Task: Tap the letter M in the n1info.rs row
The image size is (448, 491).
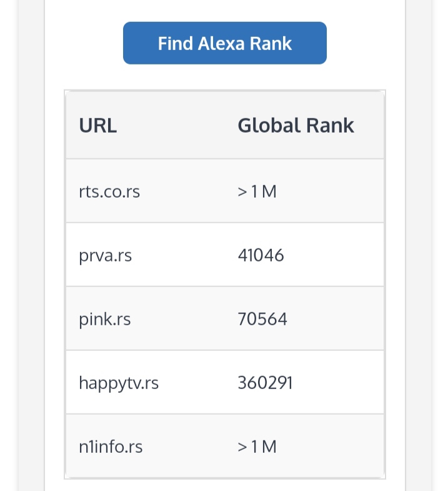Action: [x=269, y=447]
